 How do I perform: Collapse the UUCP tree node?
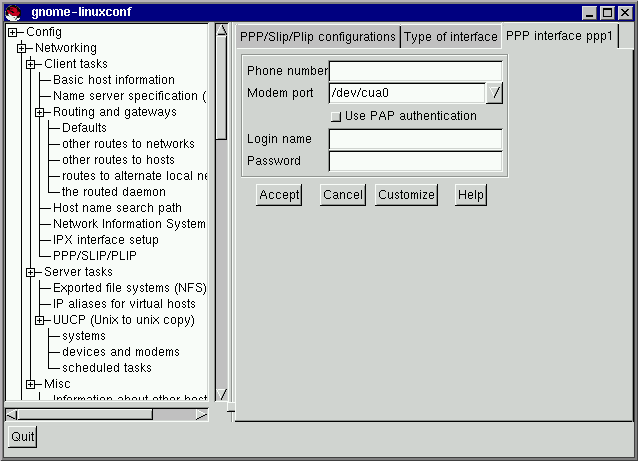[40, 320]
